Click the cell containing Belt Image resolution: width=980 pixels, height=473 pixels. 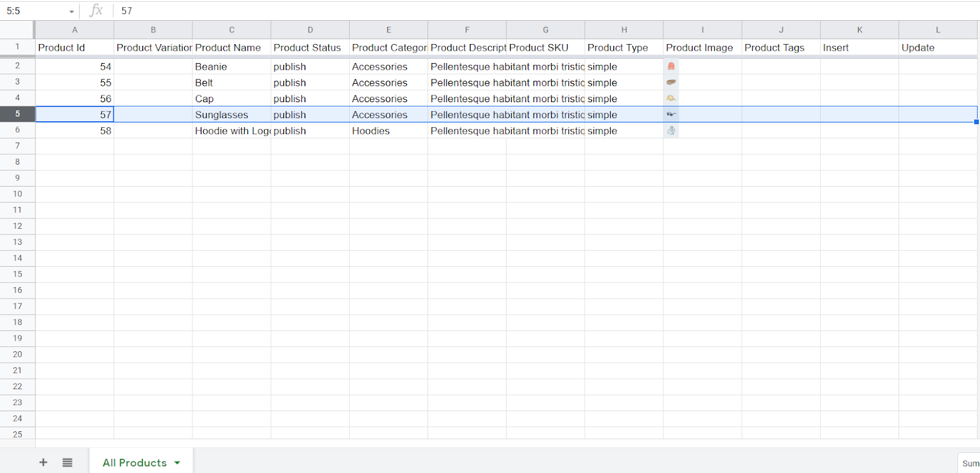(232, 83)
